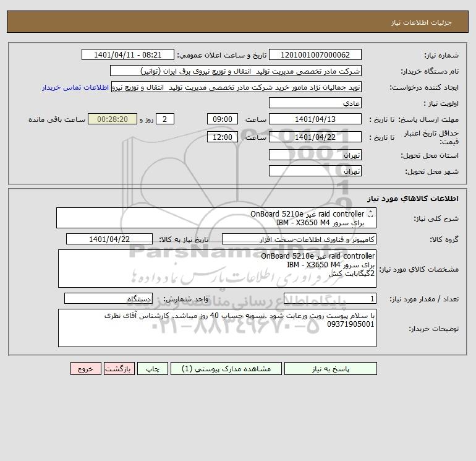Image resolution: width=476 pixels, height=461 pixels.
Task: Click the 'تاریخ و ساعت اعلان عمومی:' label
Action: 221,55
